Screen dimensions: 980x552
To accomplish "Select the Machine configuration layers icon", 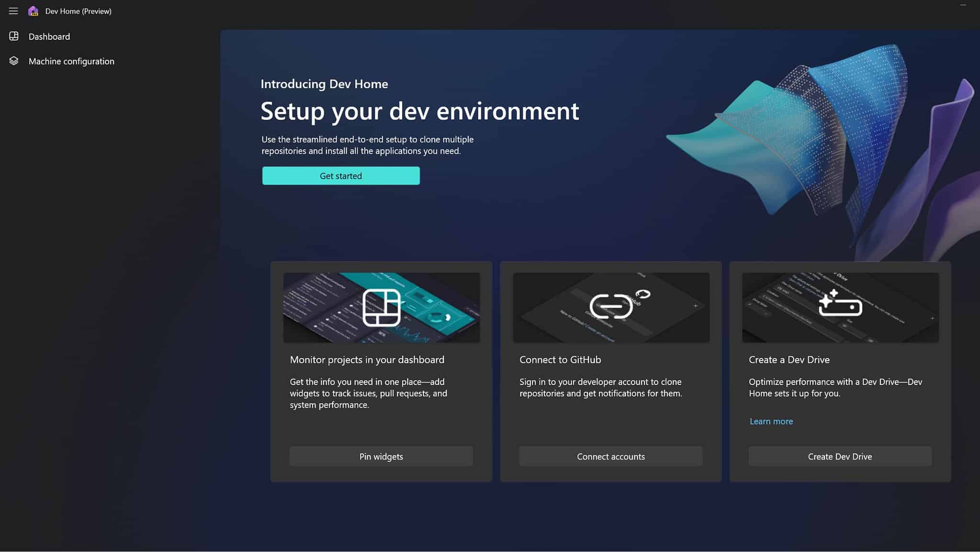I will pyautogui.click(x=14, y=61).
